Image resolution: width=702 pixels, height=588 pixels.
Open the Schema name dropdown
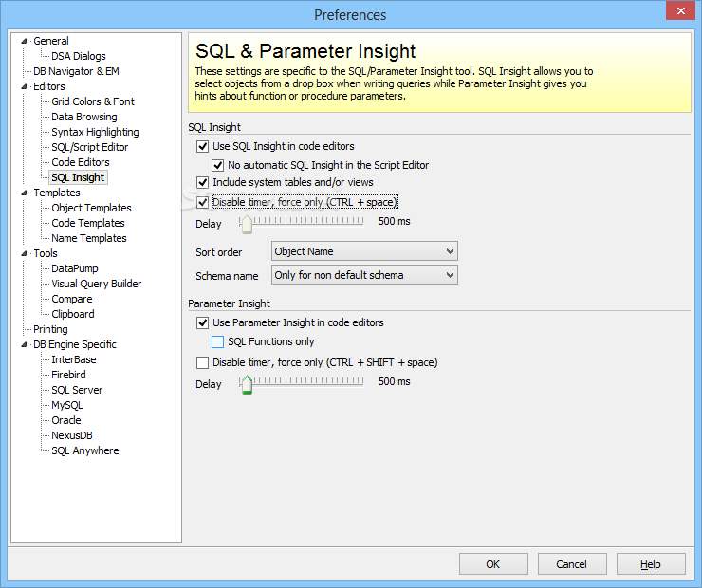pyautogui.click(x=364, y=275)
